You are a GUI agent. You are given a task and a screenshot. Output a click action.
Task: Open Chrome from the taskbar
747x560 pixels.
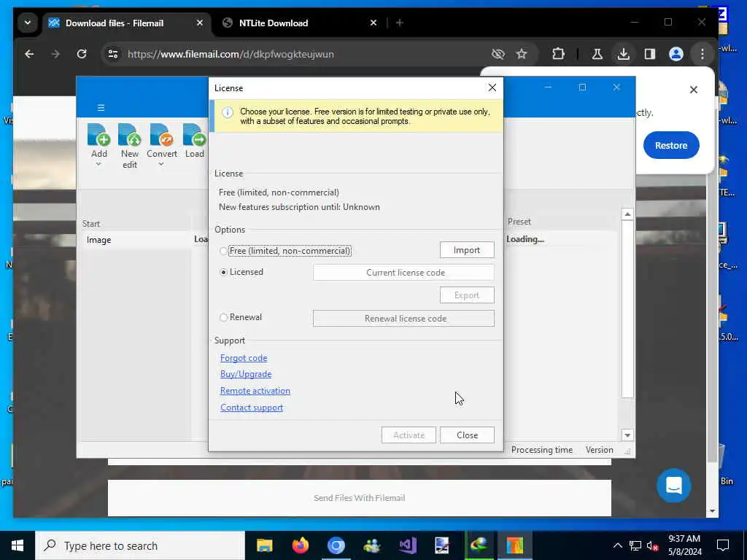click(x=336, y=545)
